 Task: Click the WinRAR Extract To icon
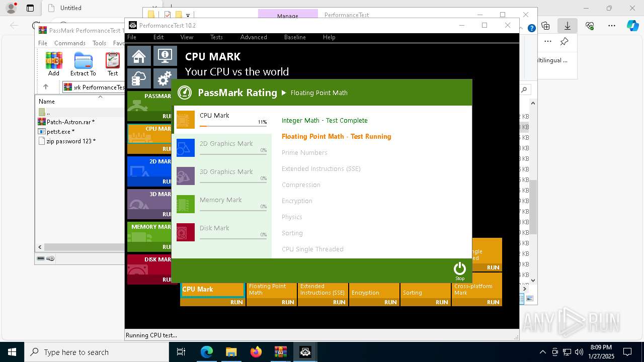[x=83, y=64]
